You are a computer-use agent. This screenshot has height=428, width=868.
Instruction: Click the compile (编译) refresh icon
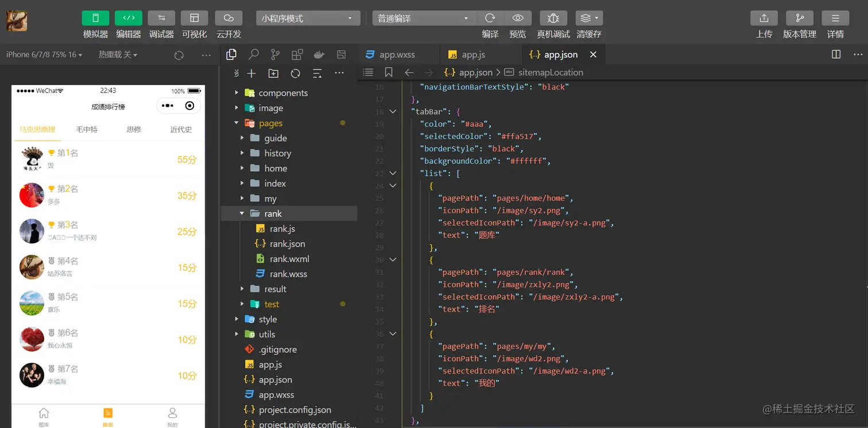pos(490,18)
